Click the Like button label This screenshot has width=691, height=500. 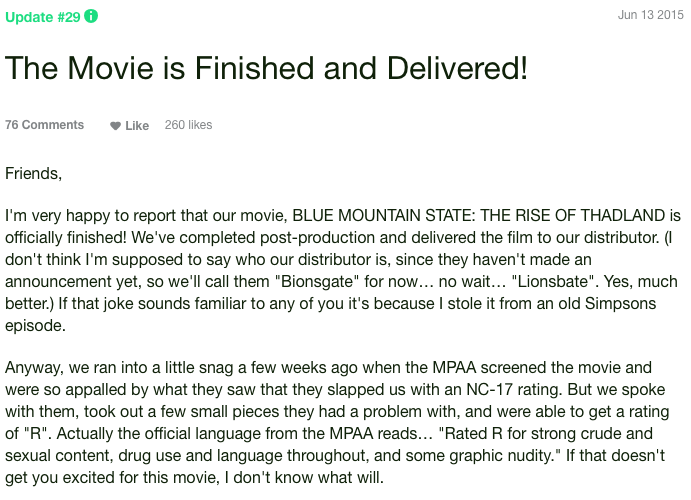[137, 126]
